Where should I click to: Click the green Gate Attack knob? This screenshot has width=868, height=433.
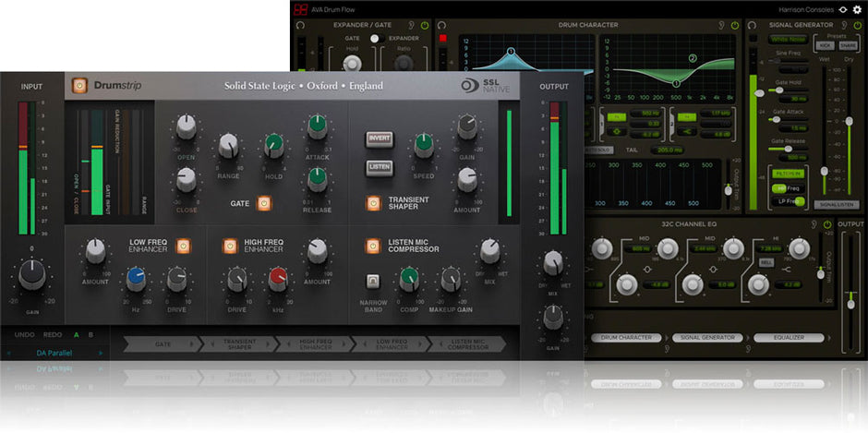(x=318, y=127)
